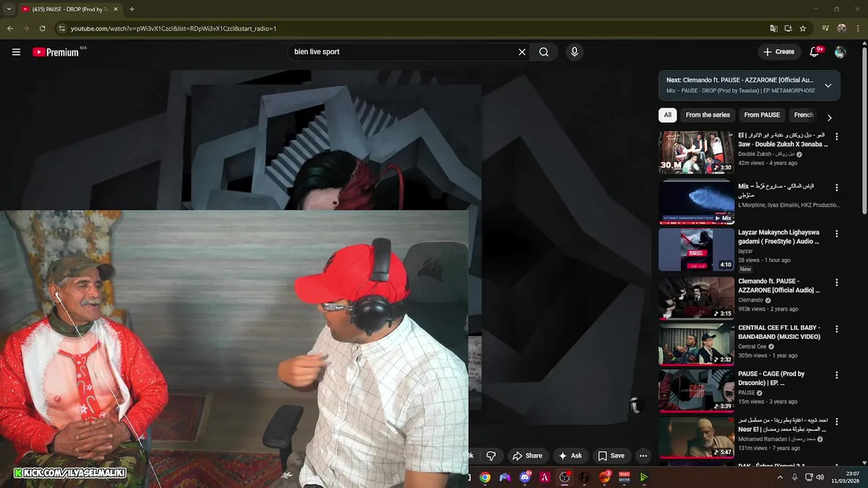Open PAUSE - CAGE (Prod by Draconic) title
Screen dimensions: 868x488
[771, 378]
